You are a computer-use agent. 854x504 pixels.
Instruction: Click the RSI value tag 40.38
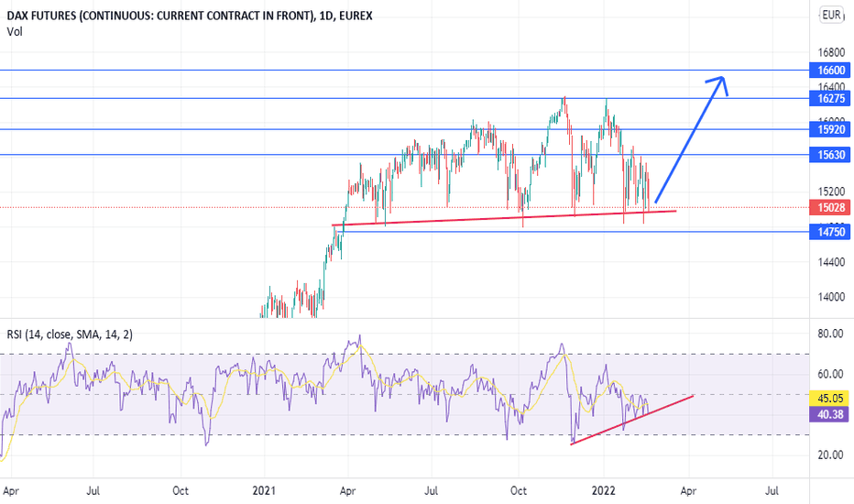830,414
